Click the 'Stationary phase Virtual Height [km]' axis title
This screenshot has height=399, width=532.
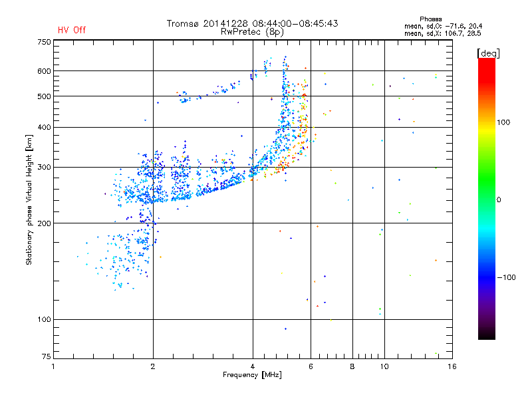tap(29, 199)
